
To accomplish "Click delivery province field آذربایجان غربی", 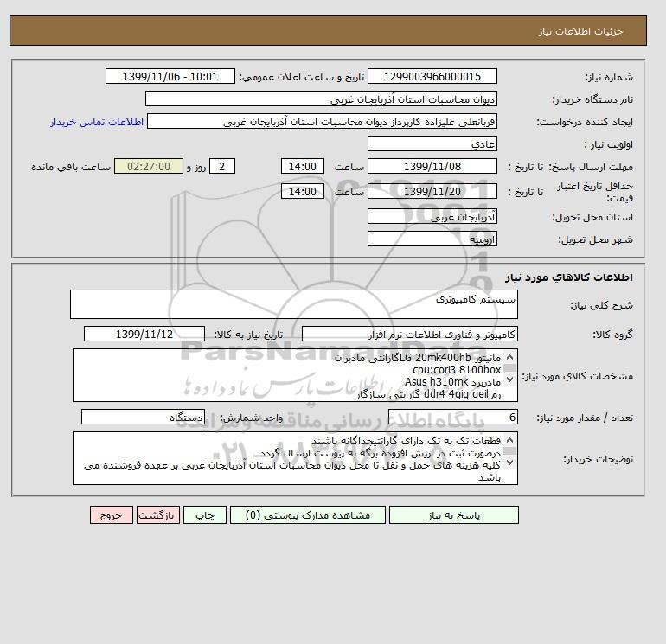I will pyautogui.click(x=432, y=216).
